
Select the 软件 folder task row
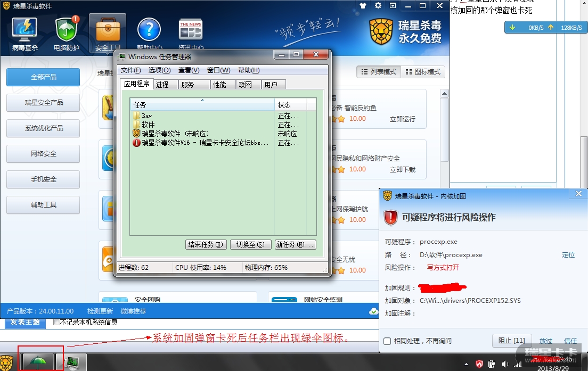point(223,125)
